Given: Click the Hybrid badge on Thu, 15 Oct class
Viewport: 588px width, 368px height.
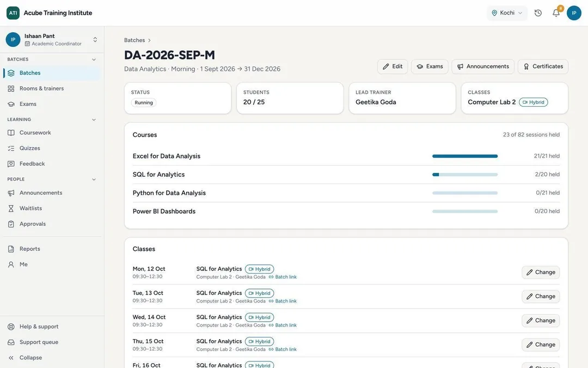Looking at the screenshot, I should coord(260,341).
